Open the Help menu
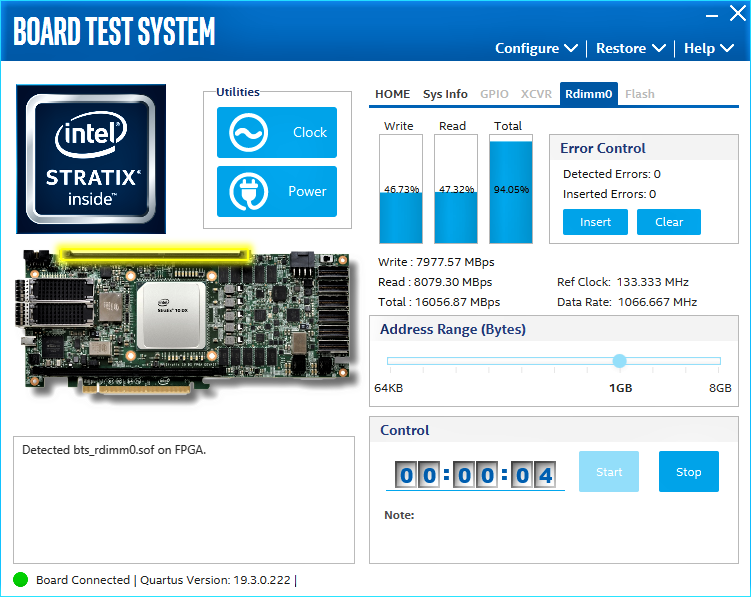 [x=708, y=48]
